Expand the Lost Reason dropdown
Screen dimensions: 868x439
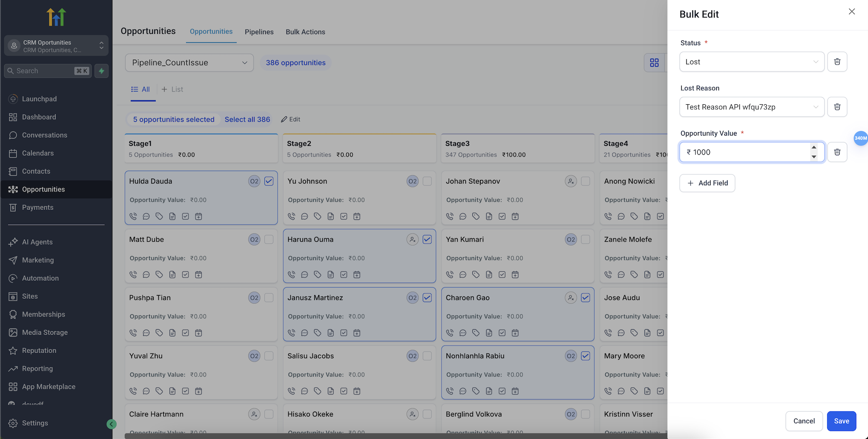(x=752, y=107)
